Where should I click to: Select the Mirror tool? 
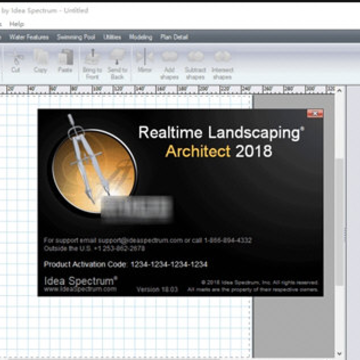[145, 61]
